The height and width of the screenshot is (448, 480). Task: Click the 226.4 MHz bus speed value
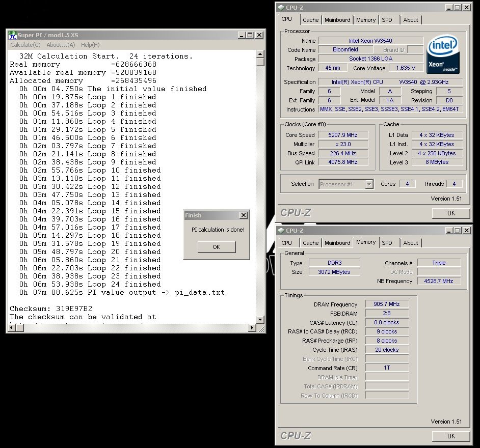click(x=343, y=153)
